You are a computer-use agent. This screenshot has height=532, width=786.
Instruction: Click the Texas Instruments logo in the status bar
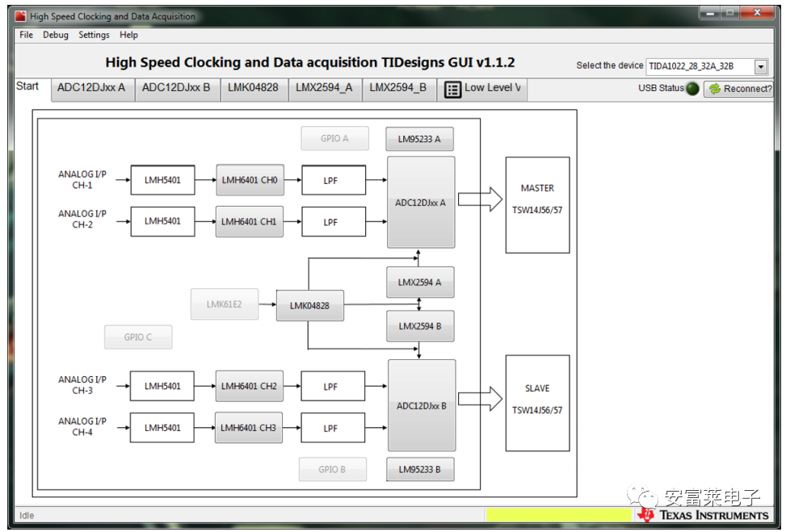tap(703, 515)
